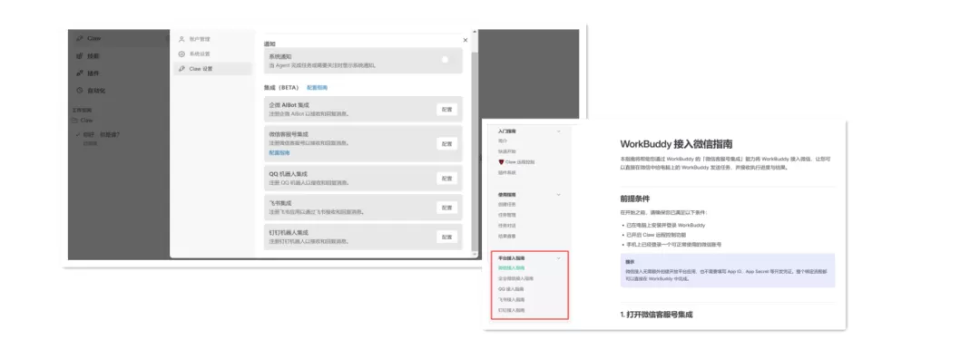980x359 pixels.
Task: Open QQ 接入指南 doc page
Action: coord(511,289)
